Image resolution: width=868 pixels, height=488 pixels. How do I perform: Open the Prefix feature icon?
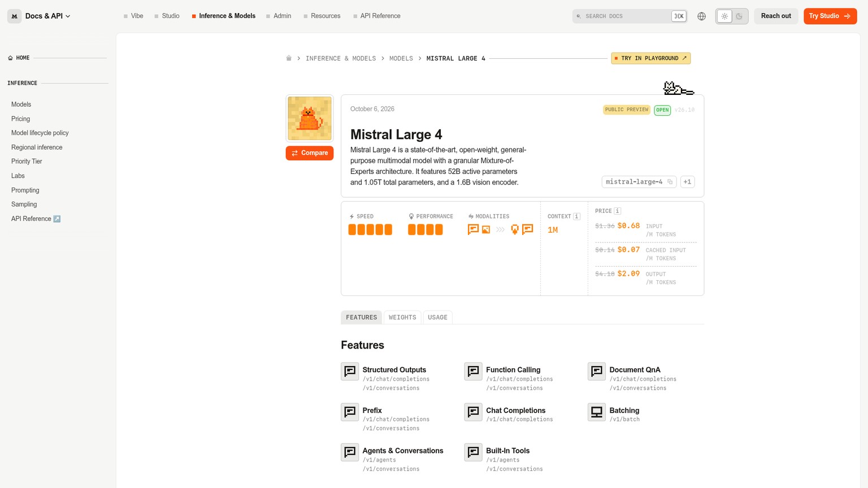350,412
